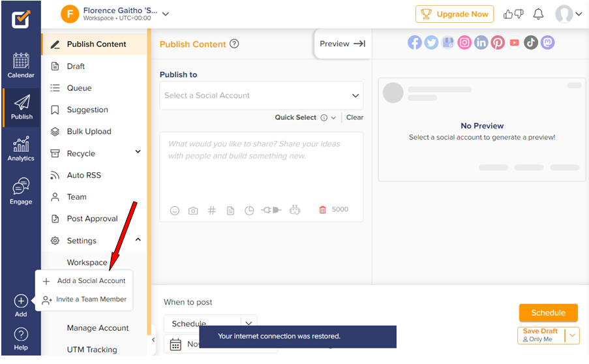The width and height of the screenshot is (589, 364).
Task: Open the Calendar view in the sidebar
Action: click(21, 65)
